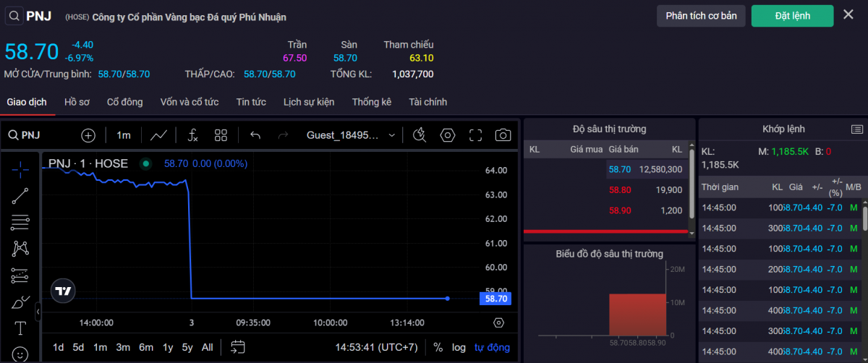Toggle log scale on chart
The width and height of the screenshot is (868, 363).
(x=459, y=347)
